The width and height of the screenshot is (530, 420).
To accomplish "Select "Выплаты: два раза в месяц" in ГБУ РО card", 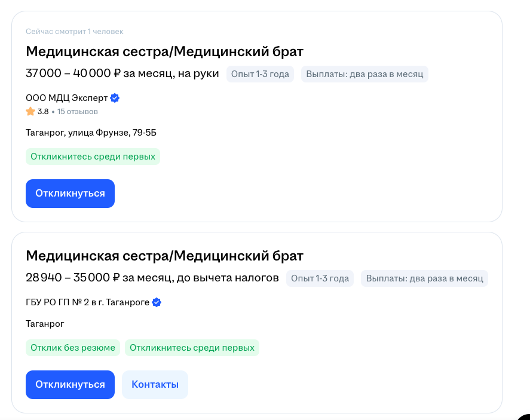I will coord(424,278).
